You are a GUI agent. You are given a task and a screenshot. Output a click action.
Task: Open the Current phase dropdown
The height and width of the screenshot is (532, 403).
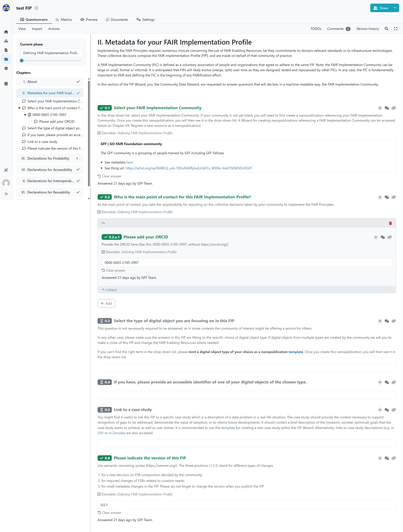point(51,53)
